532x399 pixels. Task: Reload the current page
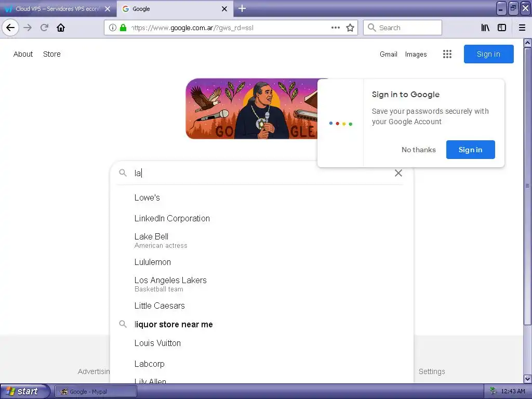click(44, 28)
